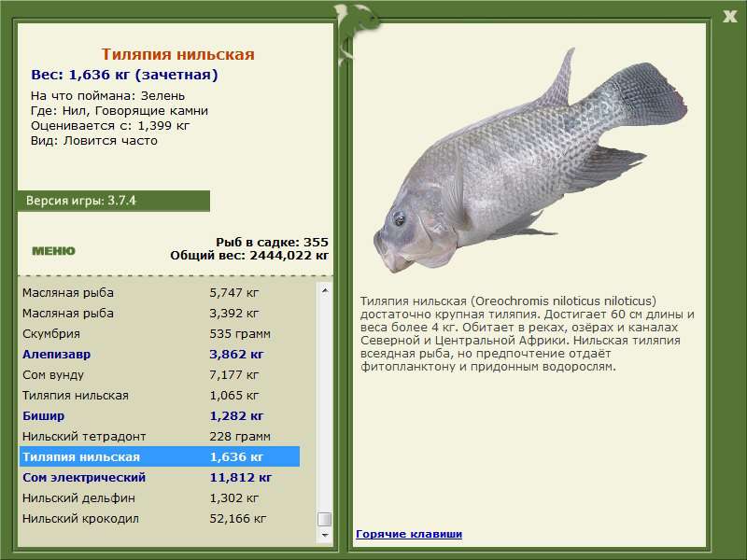Click the scrollbar up arrow in fish list
The width and height of the screenshot is (747, 560).
[325, 290]
